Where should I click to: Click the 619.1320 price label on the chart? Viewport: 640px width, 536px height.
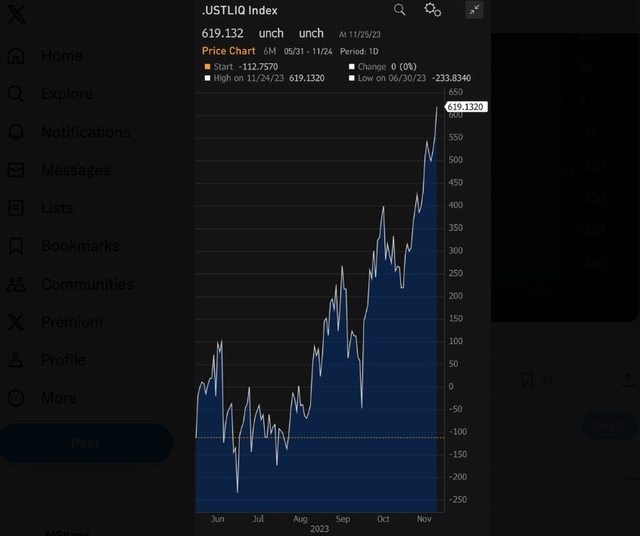pyautogui.click(x=465, y=107)
